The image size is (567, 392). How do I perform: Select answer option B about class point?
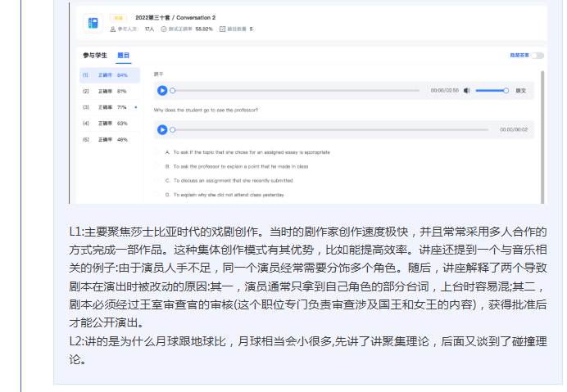pyautogui.click(x=156, y=166)
